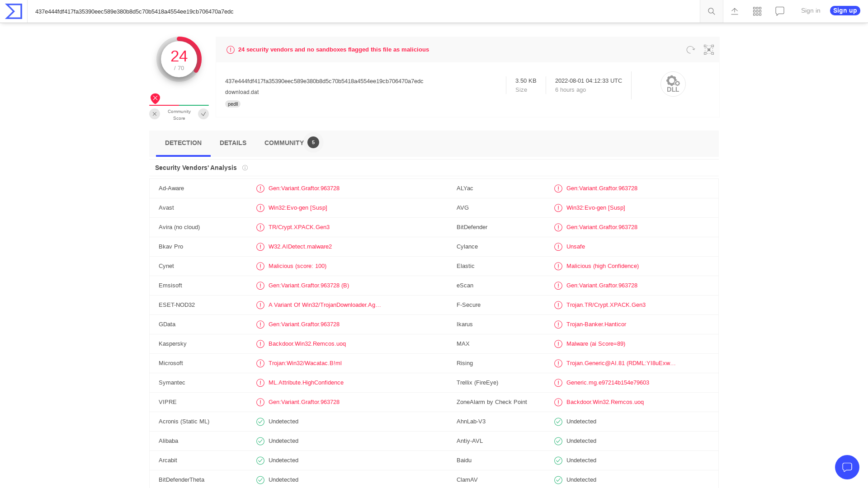The image size is (868, 488).
Task: Click the 24/70 detection score gauge
Action: [x=179, y=59]
